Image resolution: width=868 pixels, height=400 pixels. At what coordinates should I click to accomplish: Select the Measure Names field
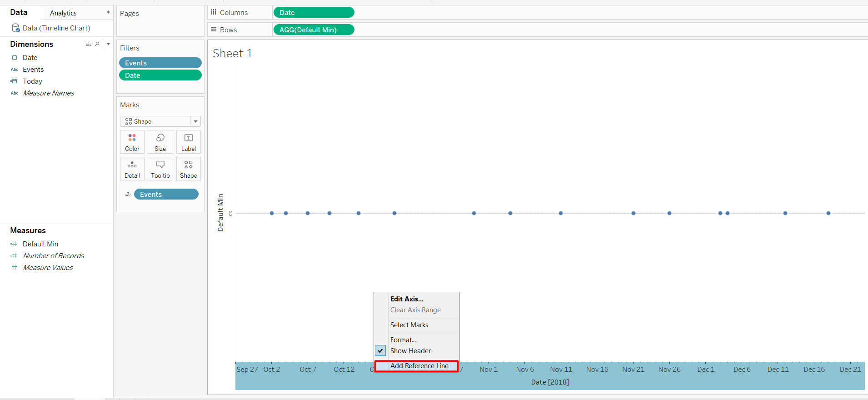pyautogui.click(x=49, y=93)
